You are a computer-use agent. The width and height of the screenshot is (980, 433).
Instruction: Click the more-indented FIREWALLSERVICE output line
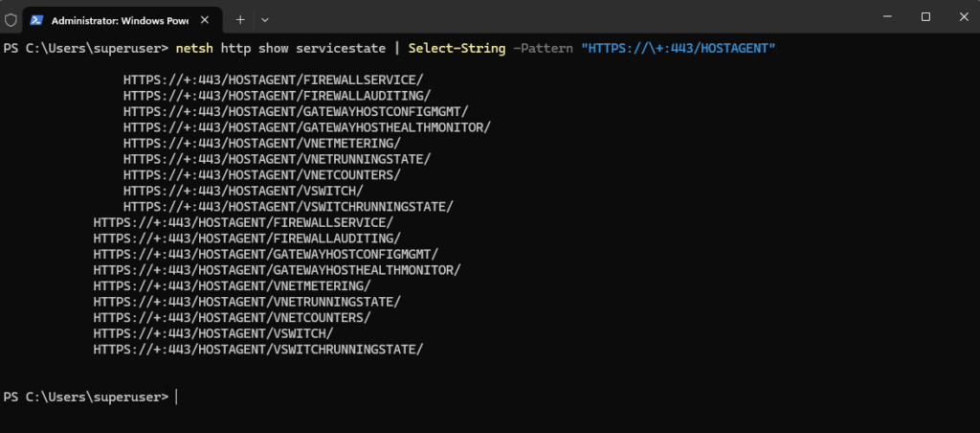273,80
